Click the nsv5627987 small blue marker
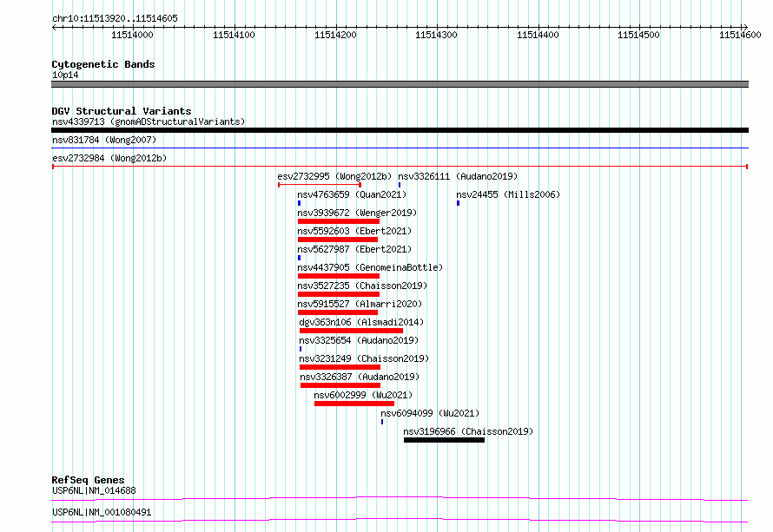The image size is (773, 532). point(300,258)
